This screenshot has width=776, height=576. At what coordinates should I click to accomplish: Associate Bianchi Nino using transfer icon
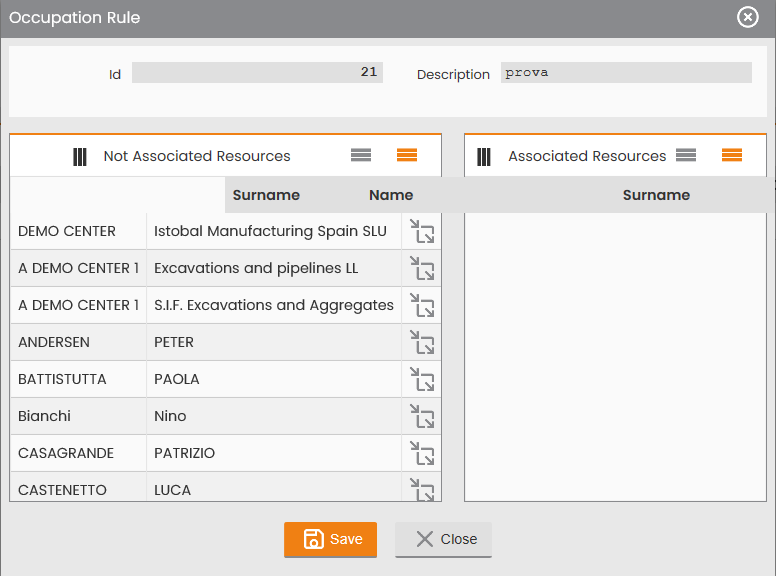click(x=422, y=416)
